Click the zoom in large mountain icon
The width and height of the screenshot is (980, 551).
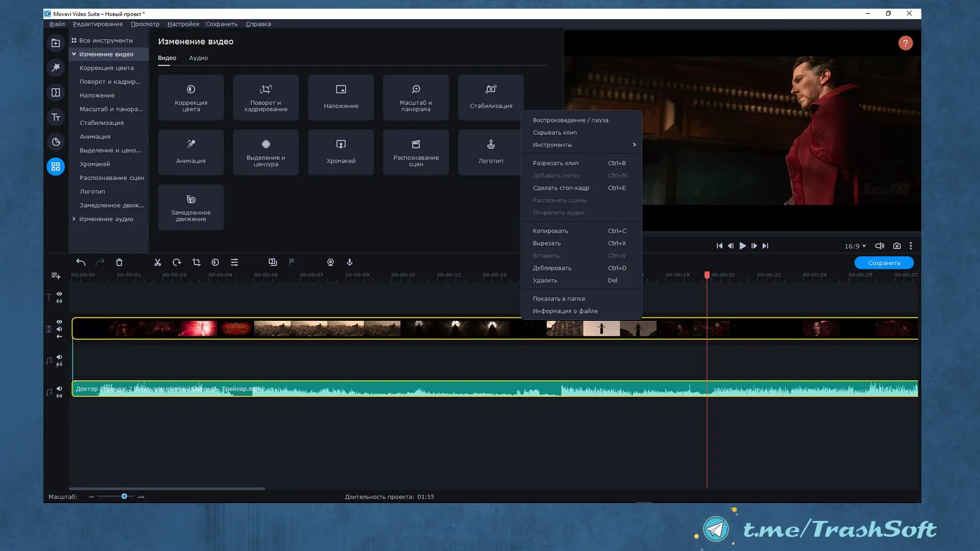(x=141, y=496)
